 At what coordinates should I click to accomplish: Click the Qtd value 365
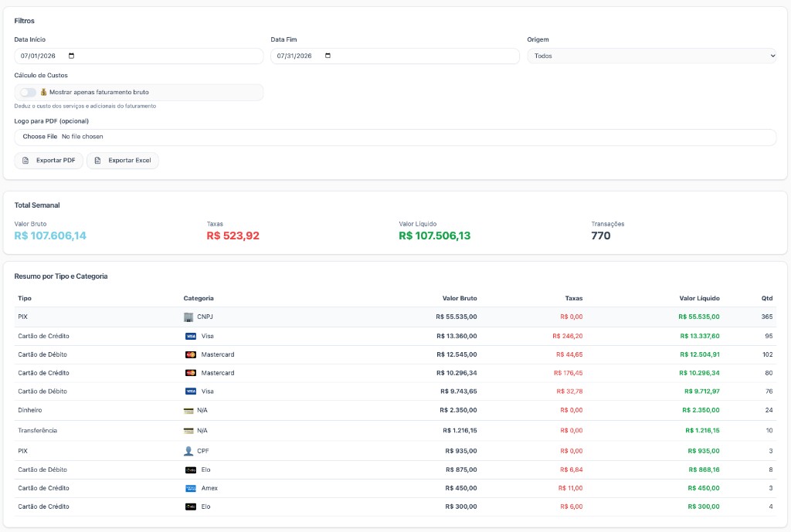pyautogui.click(x=767, y=317)
